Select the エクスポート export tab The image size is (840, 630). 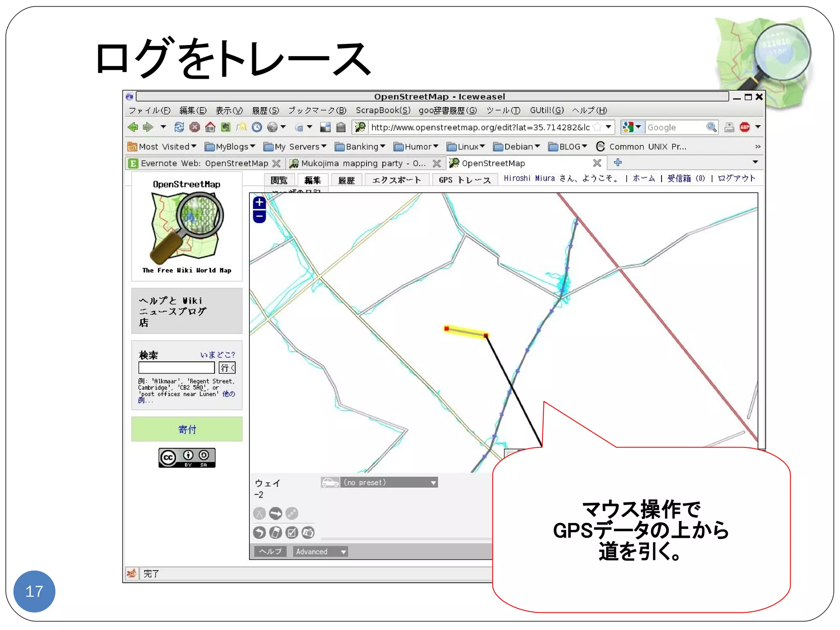tap(397, 180)
